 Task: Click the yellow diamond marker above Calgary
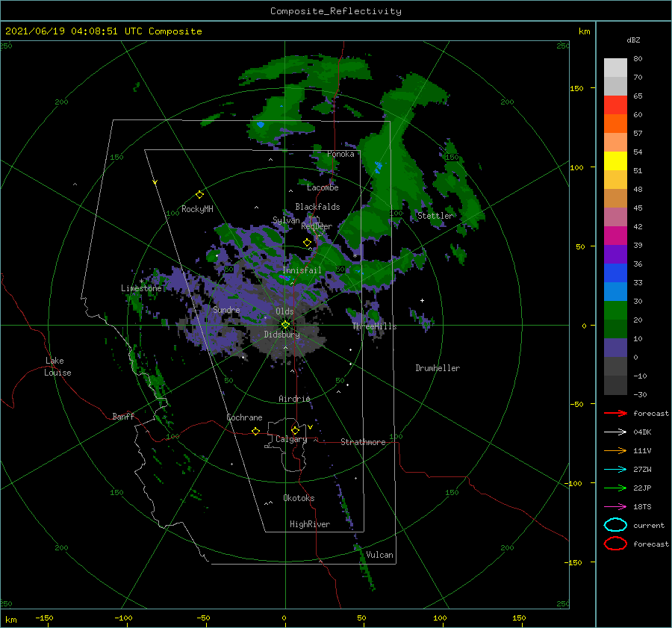click(295, 430)
